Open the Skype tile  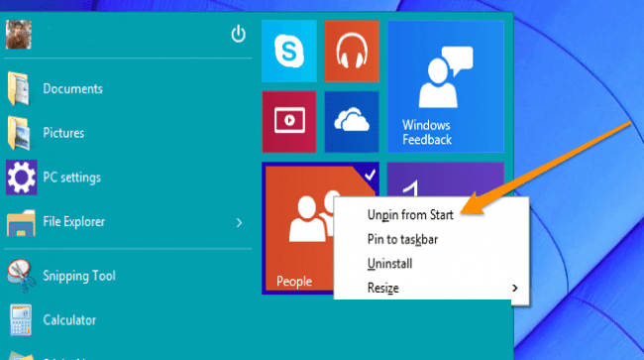[x=289, y=51]
